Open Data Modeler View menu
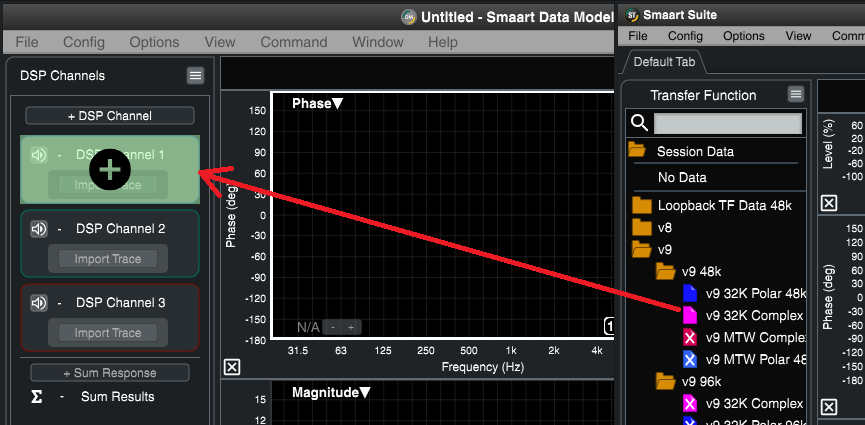Viewport: 865px width, 425px height. (x=220, y=42)
